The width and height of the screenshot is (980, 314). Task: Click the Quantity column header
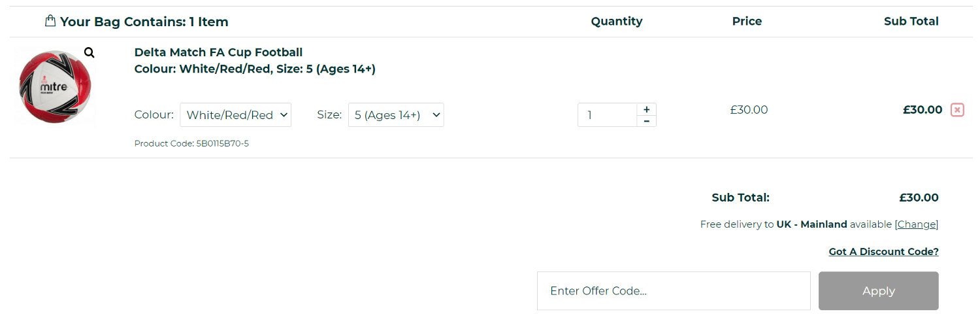[616, 22]
